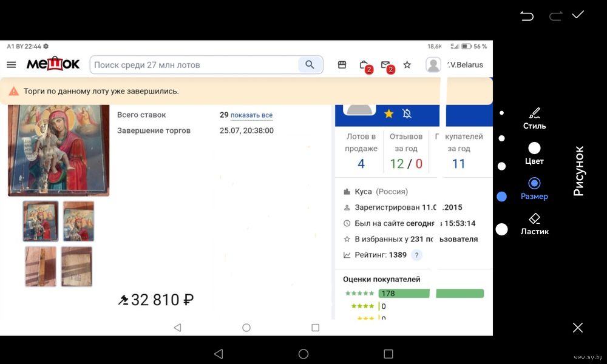The width and height of the screenshot is (607, 364).
Task: Choose the selected blue brush size dot
Action: pyautogui.click(x=502, y=197)
